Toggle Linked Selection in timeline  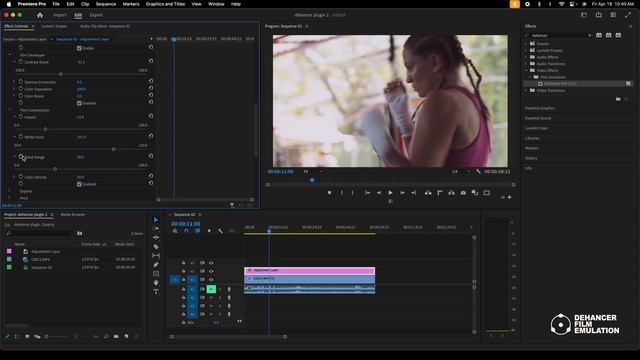tap(198, 231)
